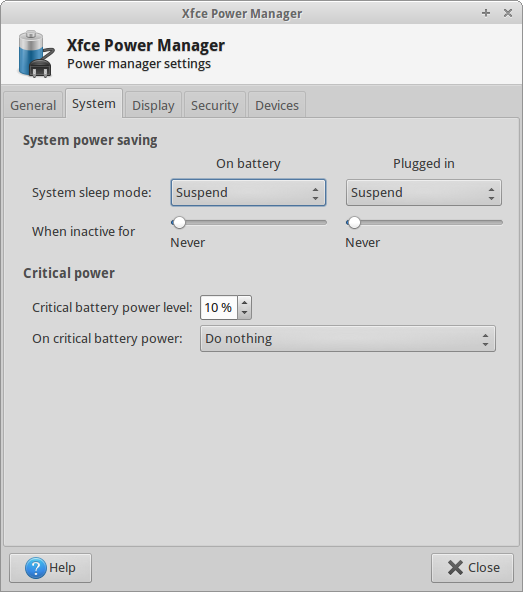Click the "System power saving" heading

click(90, 140)
